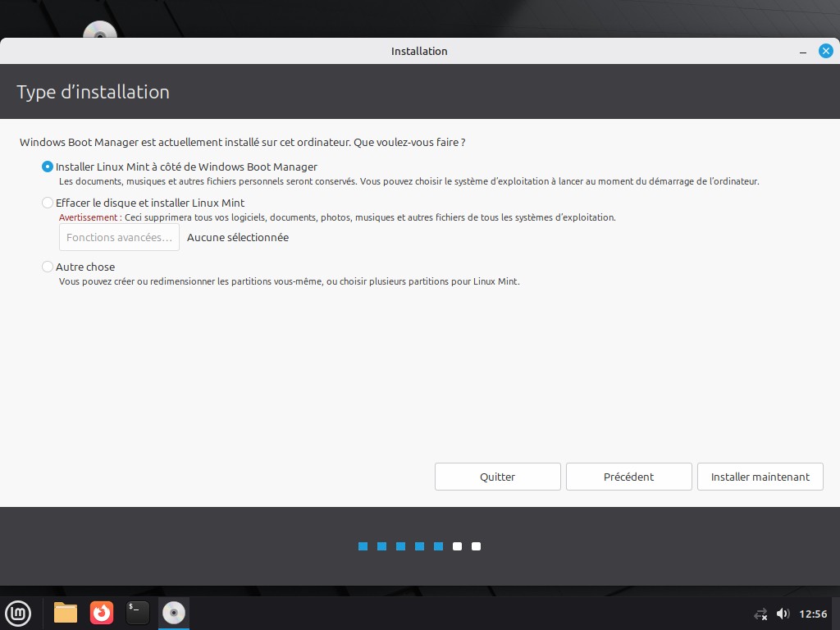Click the red Avertissement warning text
840x630 pixels.
click(88, 217)
